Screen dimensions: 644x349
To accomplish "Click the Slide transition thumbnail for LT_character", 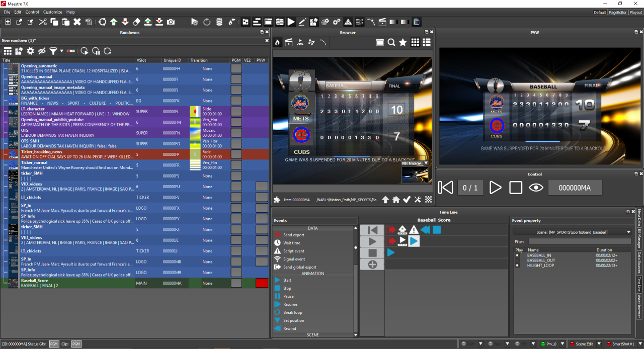I will (195, 111).
